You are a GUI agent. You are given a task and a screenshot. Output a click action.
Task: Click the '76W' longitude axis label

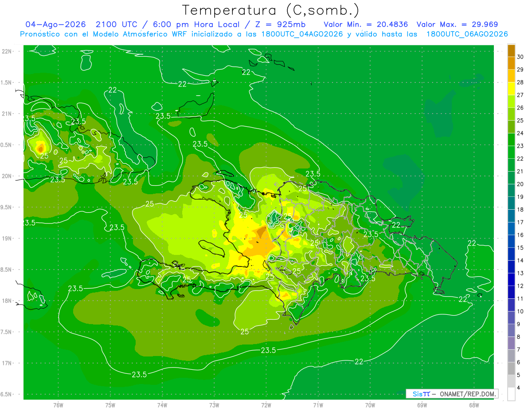[x=58, y=405]
